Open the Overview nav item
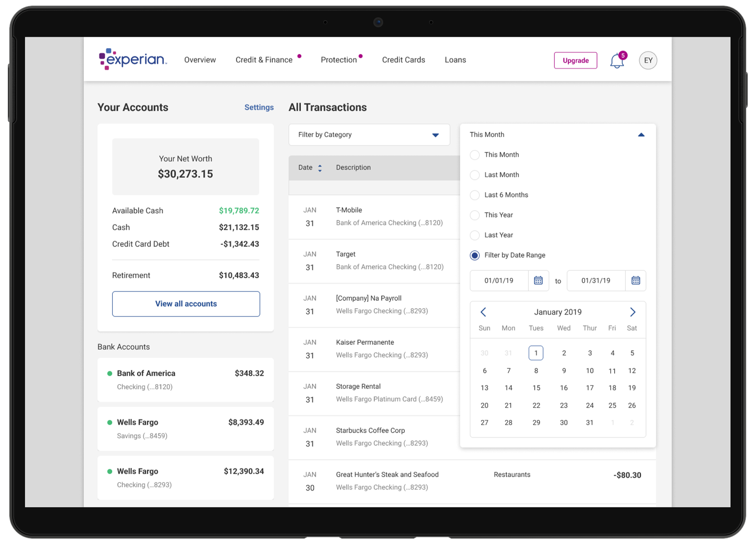Viewport: 756px width, 549px height. click(200, 60)
